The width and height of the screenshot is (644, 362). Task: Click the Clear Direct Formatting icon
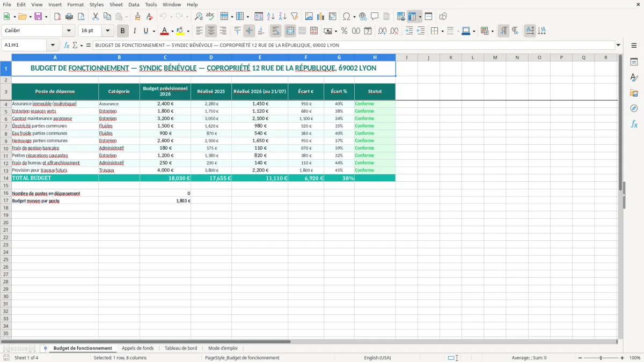(x=150, y=17)
